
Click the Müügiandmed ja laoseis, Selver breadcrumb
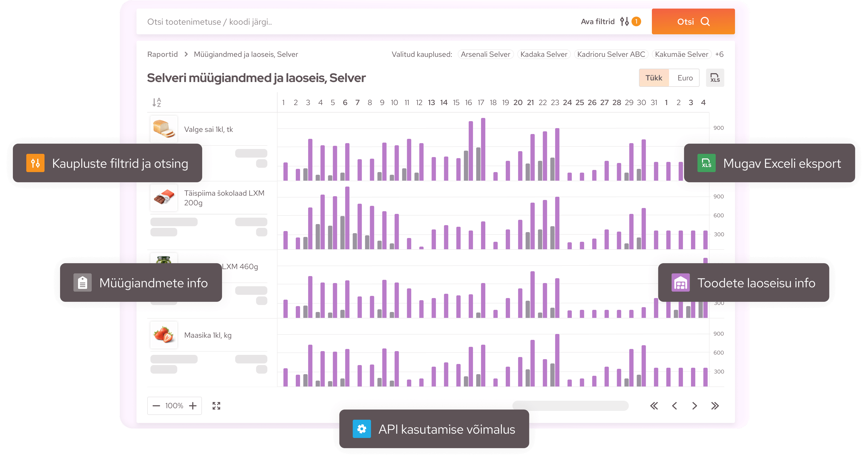(246, 54)
